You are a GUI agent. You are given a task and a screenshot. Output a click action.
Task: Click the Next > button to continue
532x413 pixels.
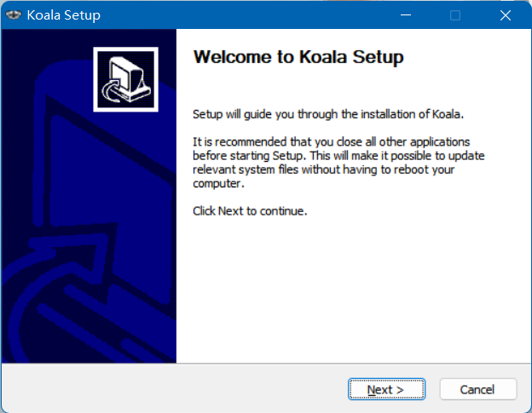pyautogui.click(x=386, y=389)
